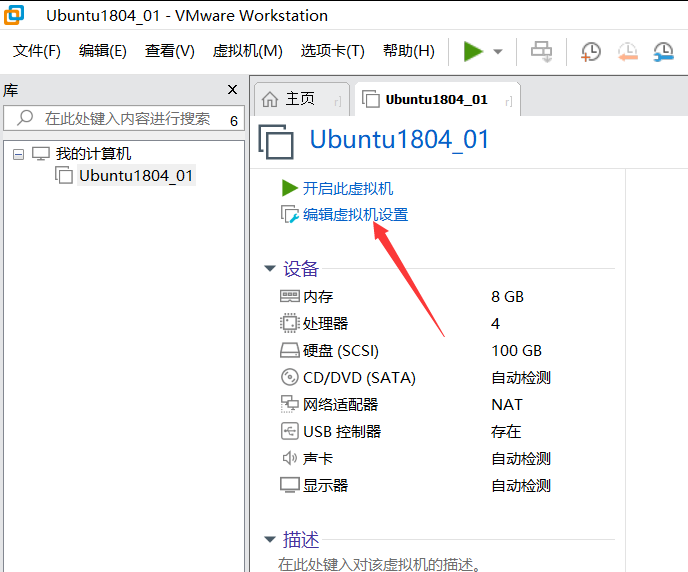Screen dimensions: 688x572
Task: Open the 文件(F) menu
Action: tap(36, 51)
